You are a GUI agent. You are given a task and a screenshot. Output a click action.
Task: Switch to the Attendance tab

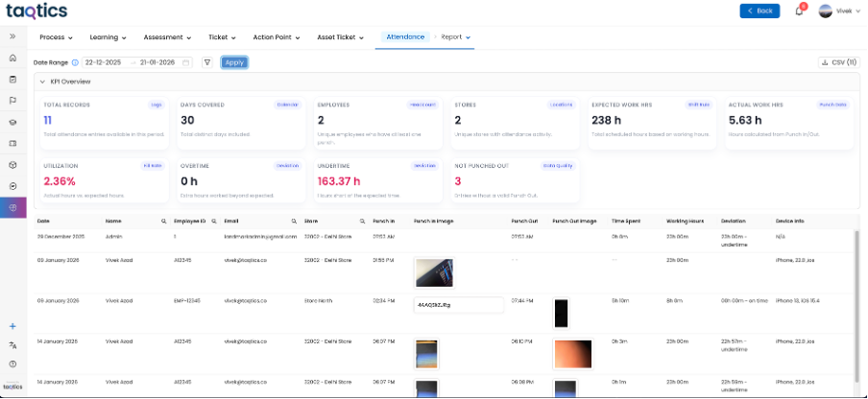click(x=405, y=37)
